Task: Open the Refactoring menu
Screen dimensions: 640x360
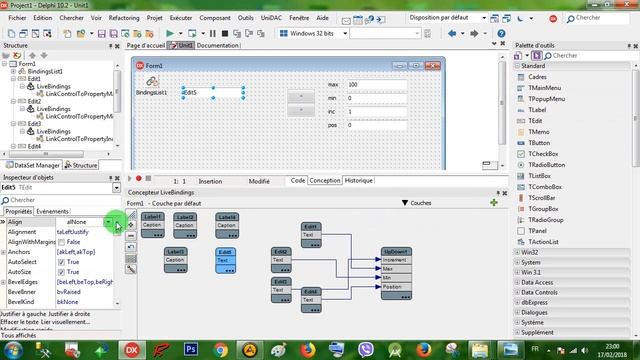Action: point(124,18)
